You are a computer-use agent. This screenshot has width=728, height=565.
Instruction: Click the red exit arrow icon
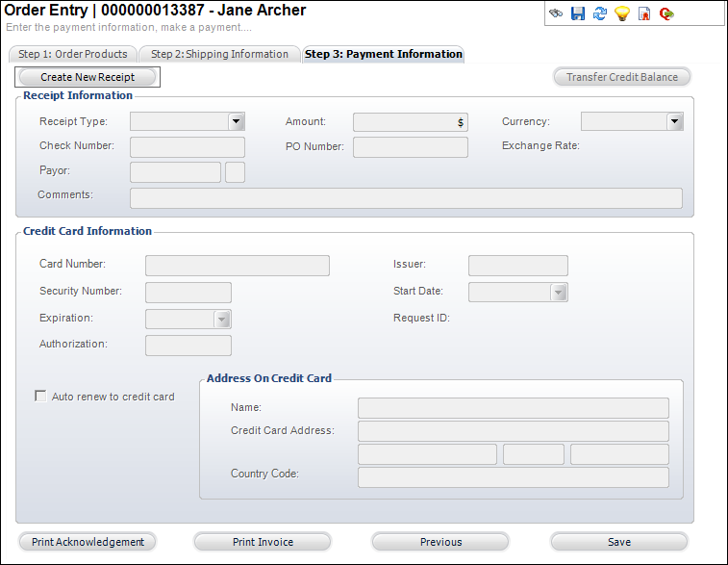[666, 13]
